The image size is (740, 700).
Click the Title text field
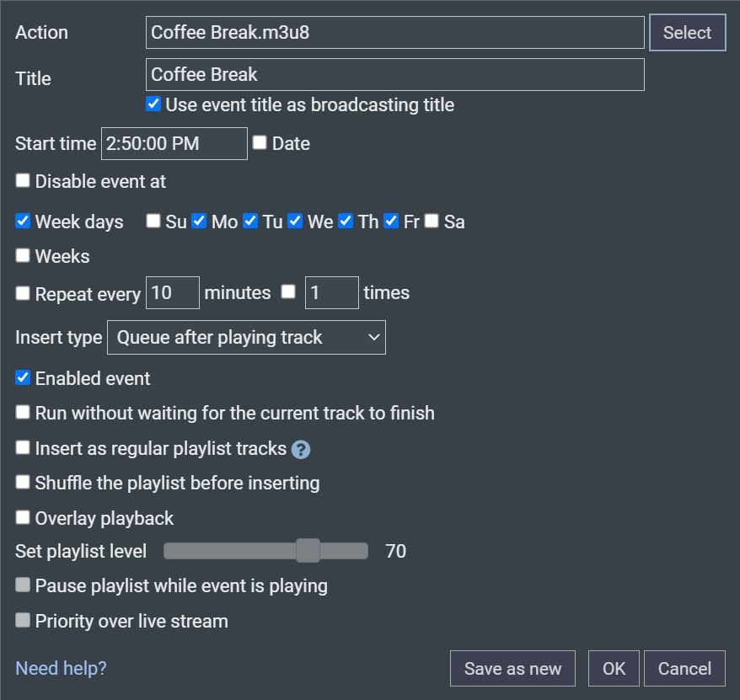(x=395, y=74)
